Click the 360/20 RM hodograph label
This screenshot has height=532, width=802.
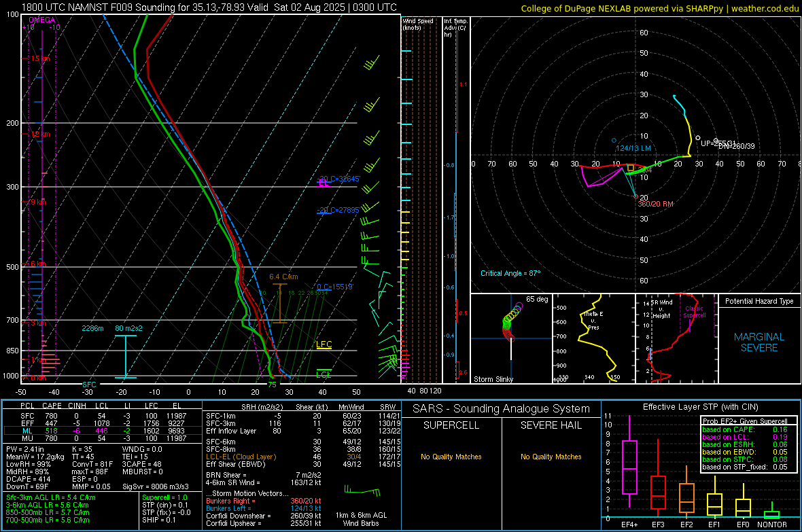pyautogui.click(x=655, y=204)
